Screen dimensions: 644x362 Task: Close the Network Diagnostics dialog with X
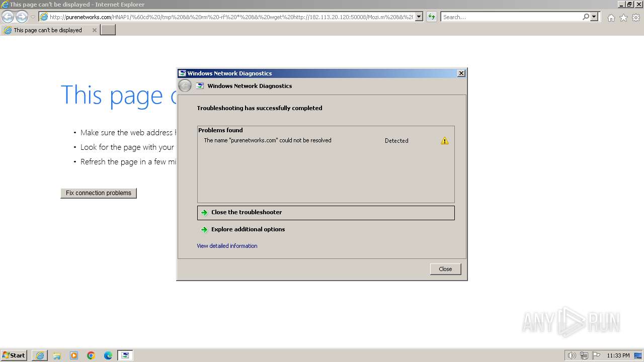click(x=461, y=73)
